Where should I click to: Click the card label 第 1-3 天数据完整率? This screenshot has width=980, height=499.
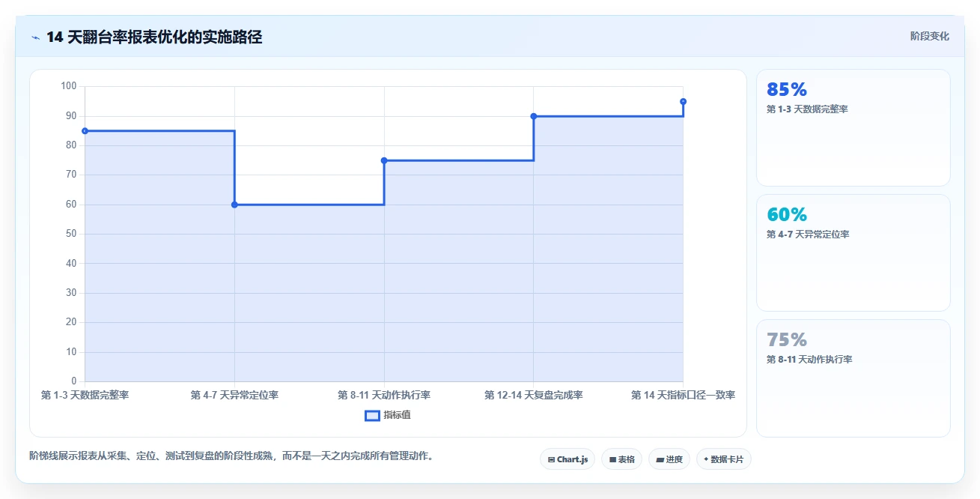click(x=807, y=109)
